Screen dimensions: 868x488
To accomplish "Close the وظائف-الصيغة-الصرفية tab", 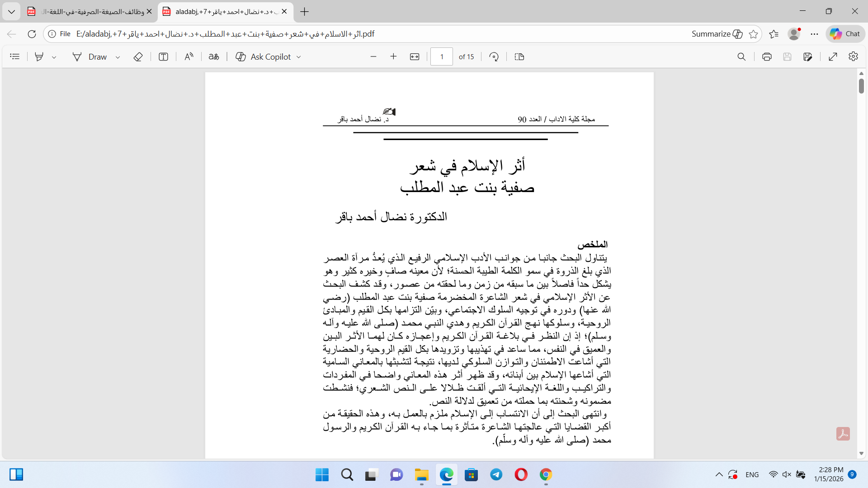I will pos(149,12).
